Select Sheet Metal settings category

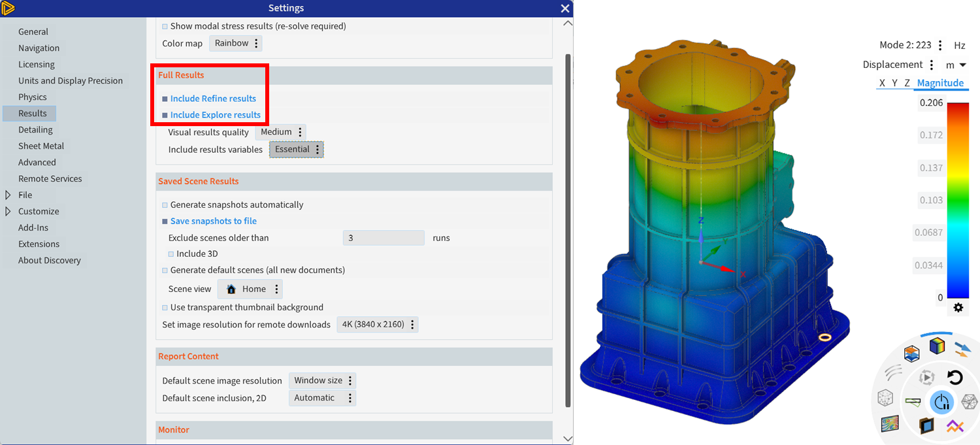click(x=41, y=146)
